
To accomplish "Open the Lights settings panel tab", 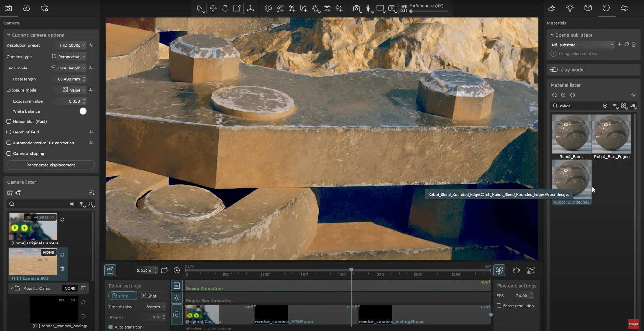I will 570,8.
